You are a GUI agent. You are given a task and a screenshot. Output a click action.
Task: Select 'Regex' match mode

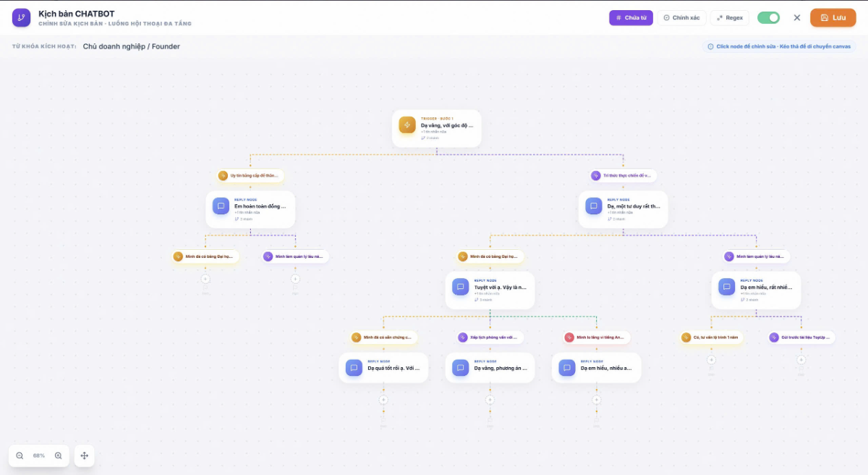click(730, 17)
